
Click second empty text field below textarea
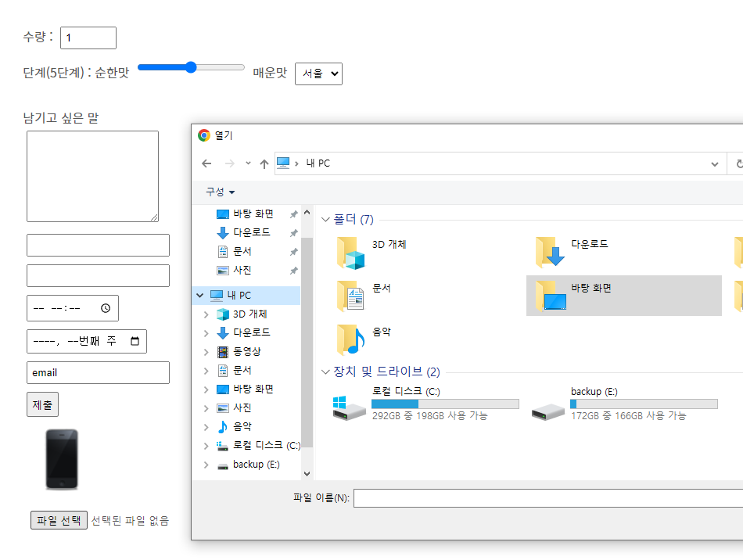(x=98, y=276)
